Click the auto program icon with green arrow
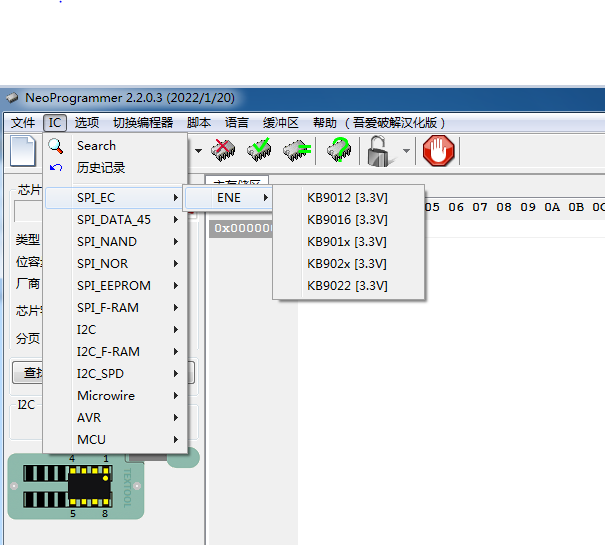 [339, 151]
